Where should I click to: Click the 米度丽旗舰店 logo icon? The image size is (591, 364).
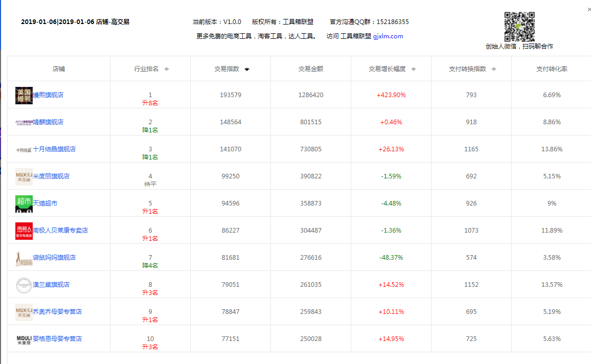pos(24,177)
